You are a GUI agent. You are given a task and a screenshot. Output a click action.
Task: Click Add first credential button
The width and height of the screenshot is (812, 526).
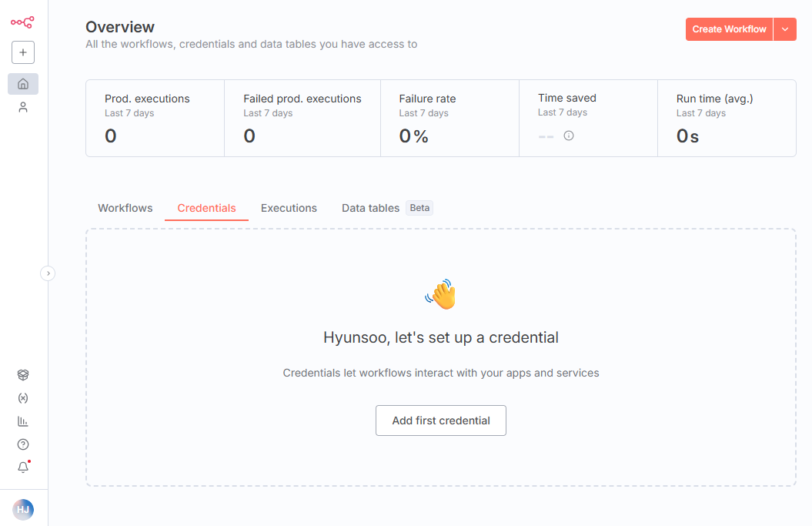tap(441, 420)
